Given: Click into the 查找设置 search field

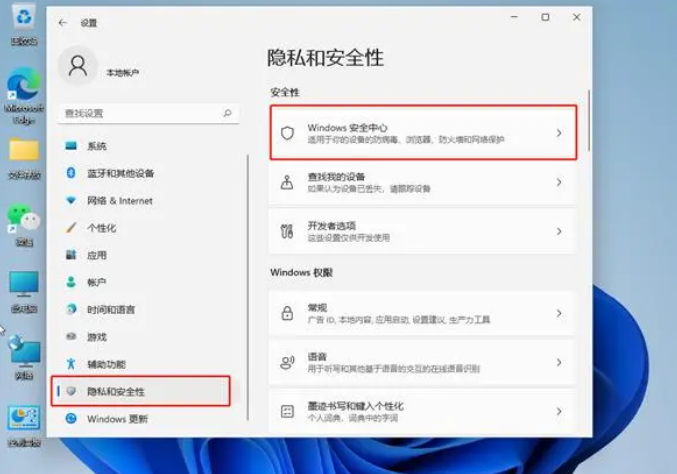Looking at the screenshot, I should coord(148,113).
